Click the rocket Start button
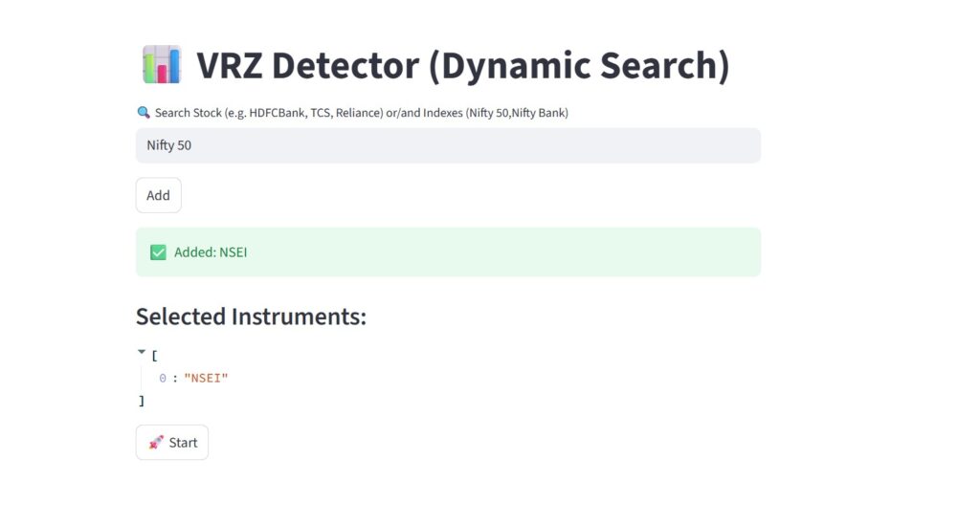The height and width of the screenshot is (524, 980). click(x=172, y=442)
